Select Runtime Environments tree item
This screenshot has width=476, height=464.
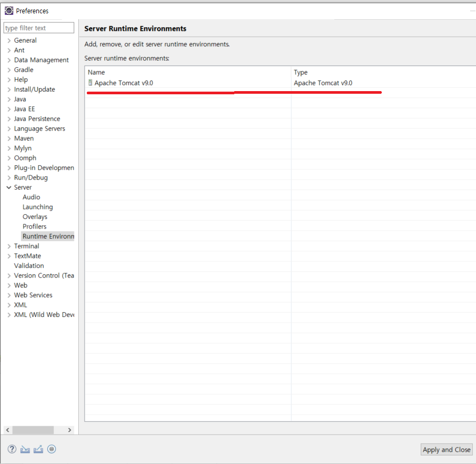[48, 236]
